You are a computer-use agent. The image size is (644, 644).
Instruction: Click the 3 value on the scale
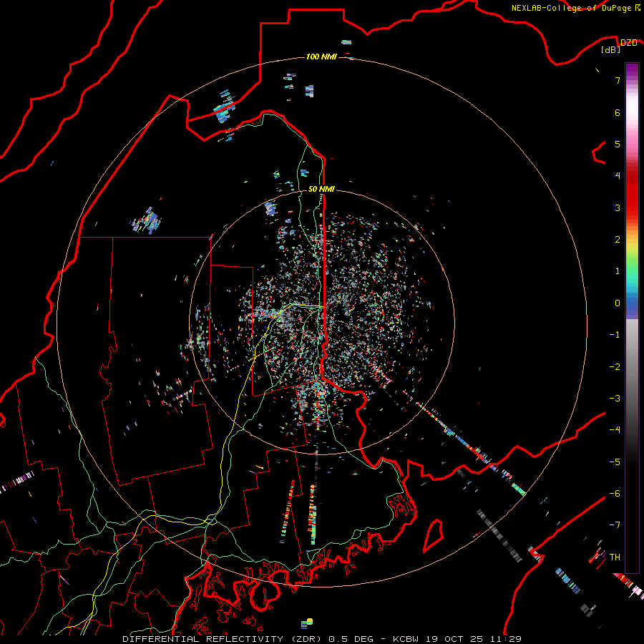(618, 208)
